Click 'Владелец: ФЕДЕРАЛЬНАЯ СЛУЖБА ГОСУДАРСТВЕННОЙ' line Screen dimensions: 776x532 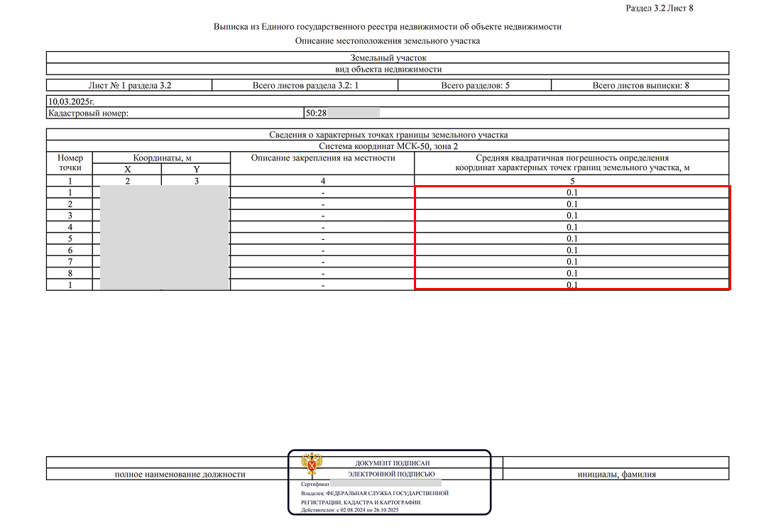click(375, 494)
